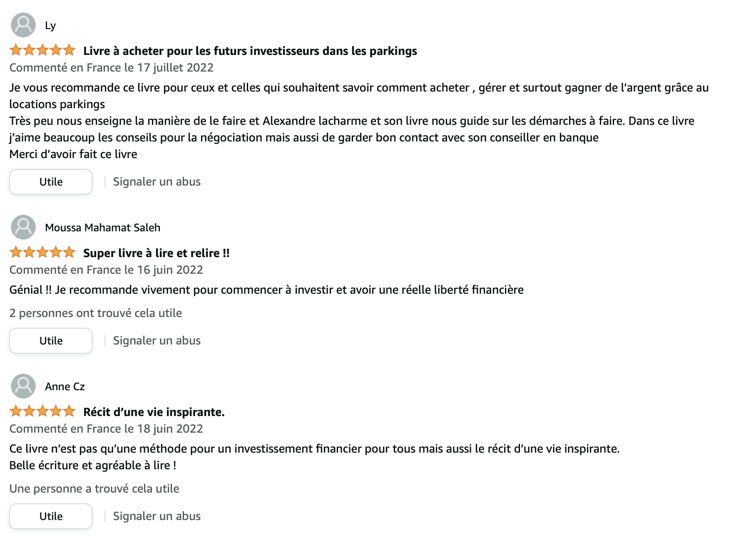Viewport: 756px width, 540px height.
Task: Report abuse on Anne Cz's review
Action: point(157,516)
